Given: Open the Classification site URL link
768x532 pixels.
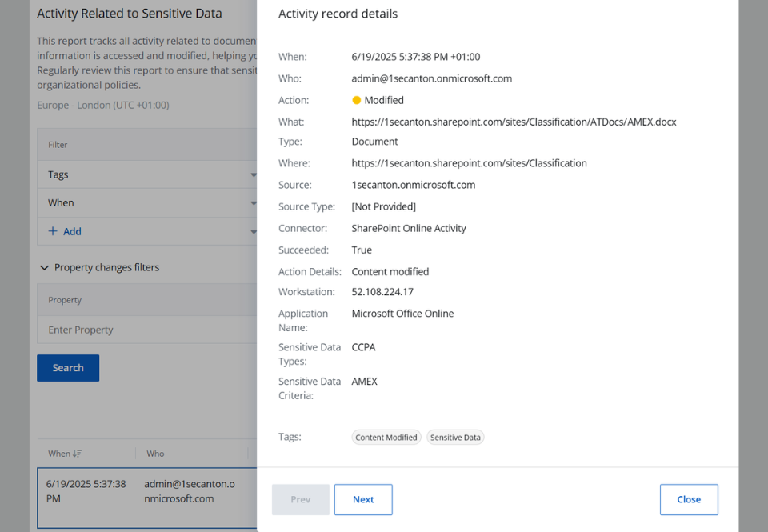Looking at the screenshot, I should coord(469,162).
